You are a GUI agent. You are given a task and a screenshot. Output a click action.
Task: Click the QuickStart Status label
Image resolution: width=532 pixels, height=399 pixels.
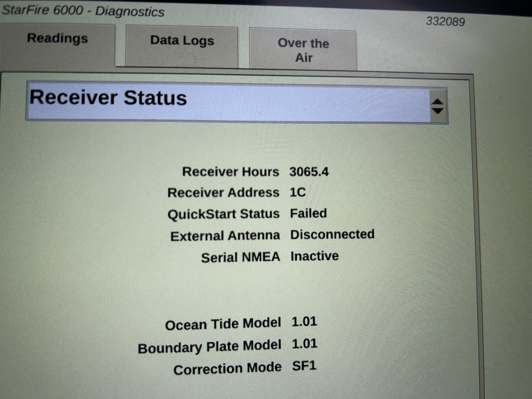pos(223,214)
